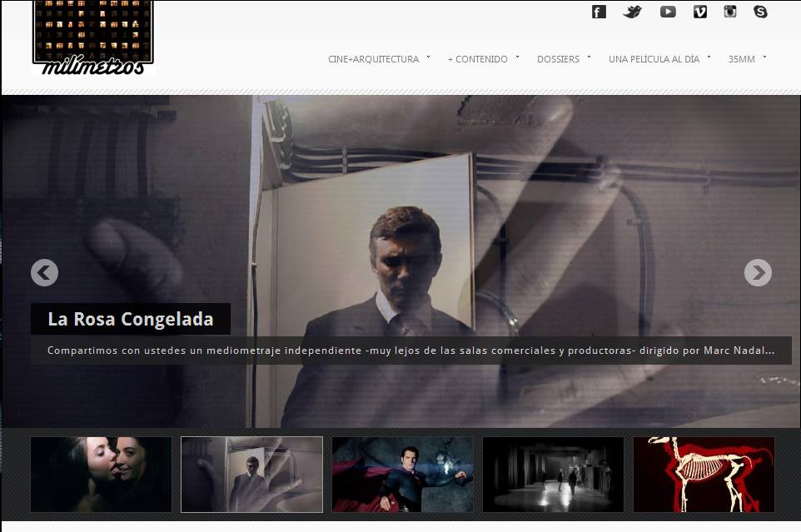Open the Twitter bird icon

(633, 12)
